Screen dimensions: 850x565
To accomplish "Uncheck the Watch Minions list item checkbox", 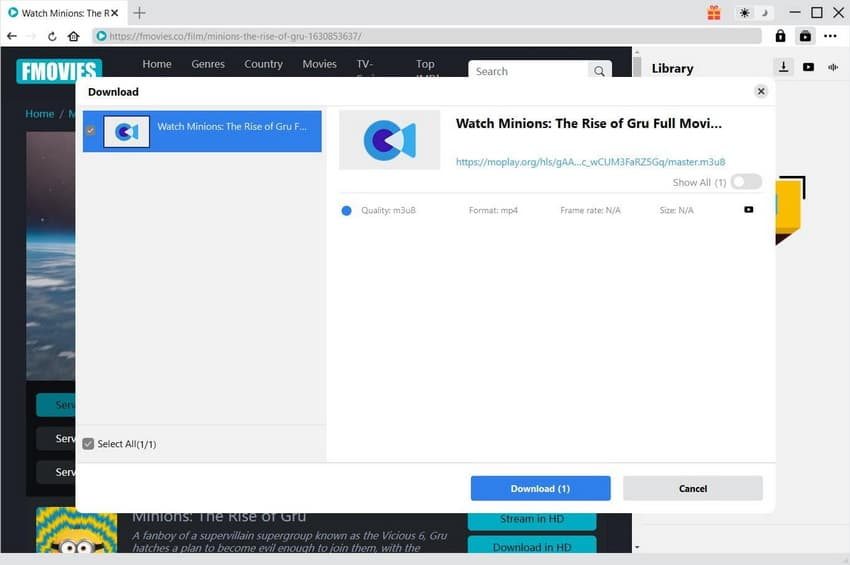I will (91, 131).
